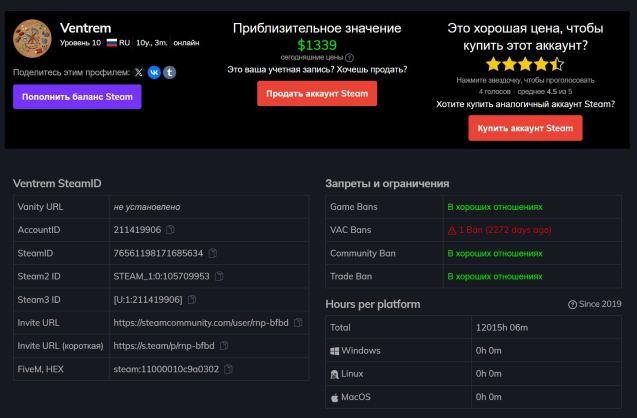Select the Total 12015h 06m value
The height and width of the screenshot is (418, 637).
pos(502,327)
